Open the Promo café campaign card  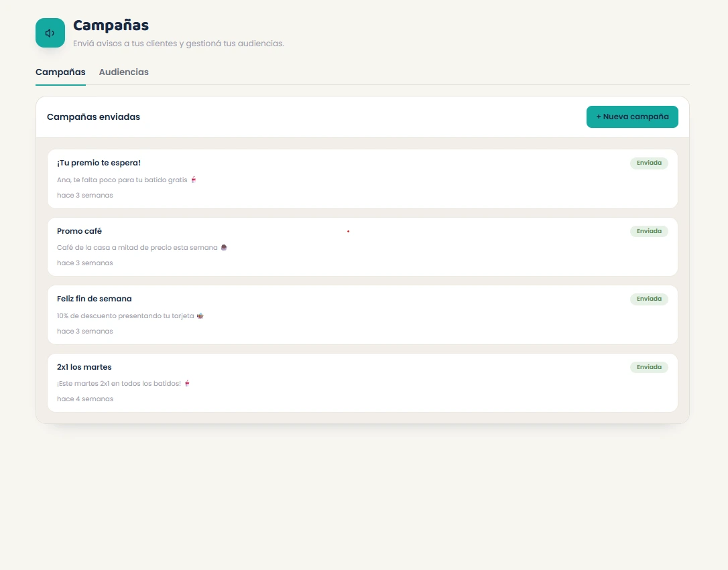click(x=362, y=246)
